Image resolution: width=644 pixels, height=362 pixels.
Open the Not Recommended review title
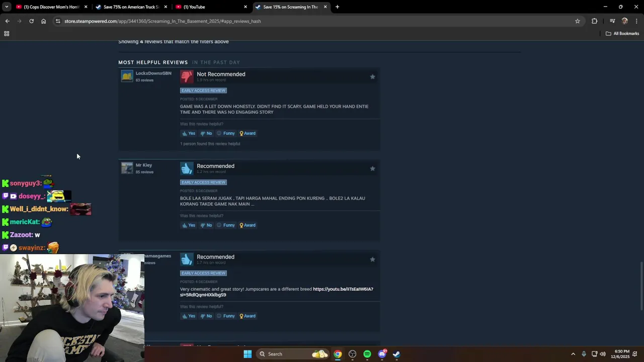click(x=221, y=74)
